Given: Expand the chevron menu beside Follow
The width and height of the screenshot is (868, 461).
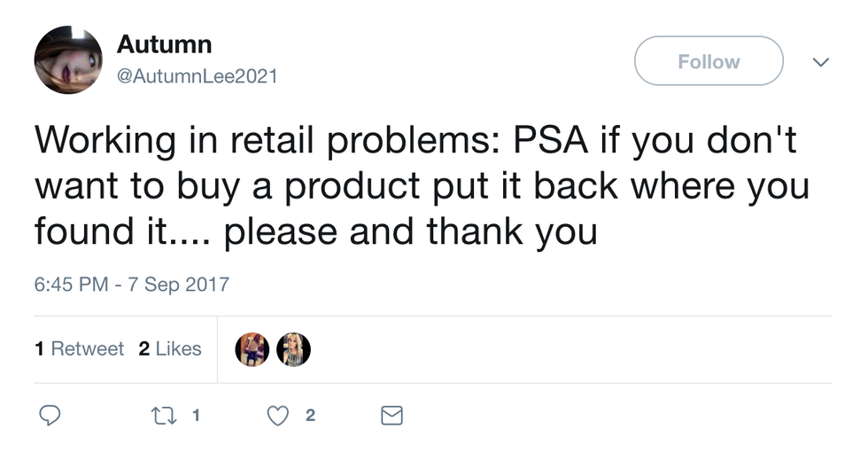Looking at the screenshot, I should (x=821, y=62).
